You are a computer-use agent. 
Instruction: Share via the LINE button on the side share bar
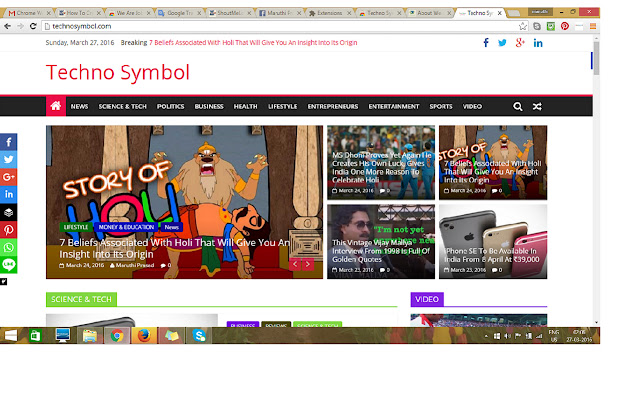(9, 265)
